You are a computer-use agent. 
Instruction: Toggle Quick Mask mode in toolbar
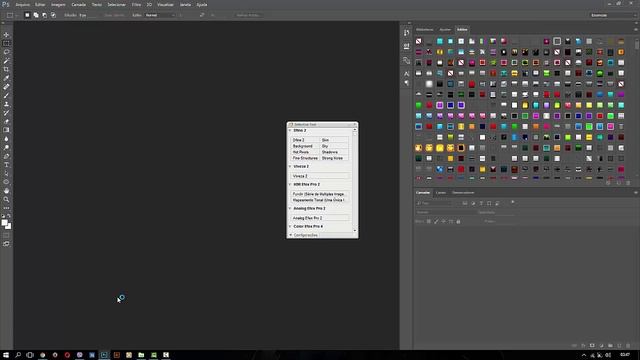(x=6, y=236)
